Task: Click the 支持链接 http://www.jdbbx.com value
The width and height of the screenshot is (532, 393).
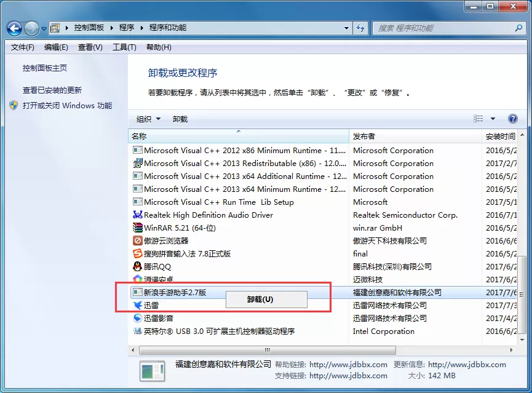Action: coord(348,376)
